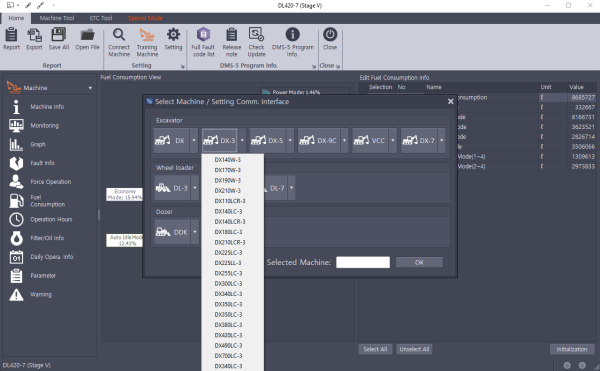
Task: Expand the DDK model dropdown arrow
Action: pos(195,232)
